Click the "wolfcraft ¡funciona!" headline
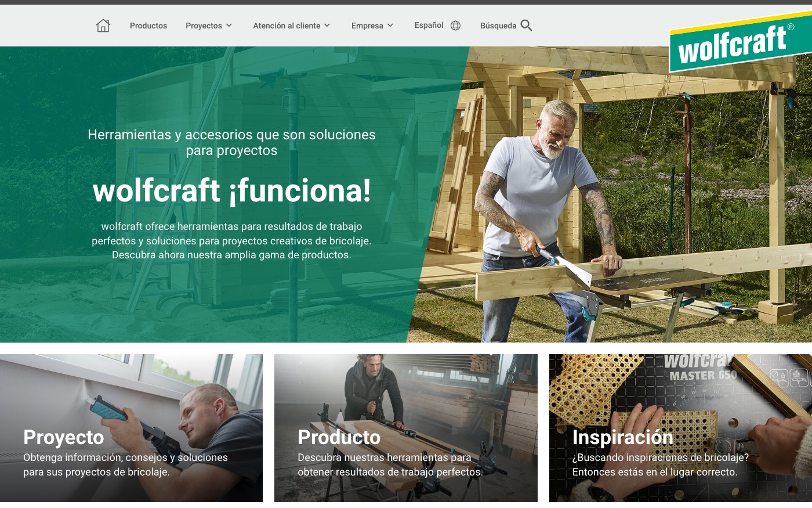 [232, 190]
